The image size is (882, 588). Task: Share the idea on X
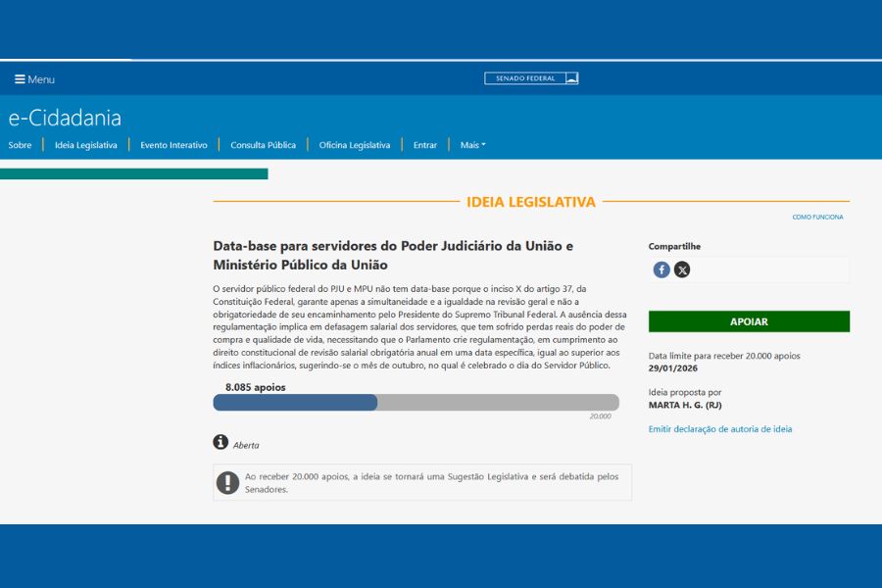682,269
